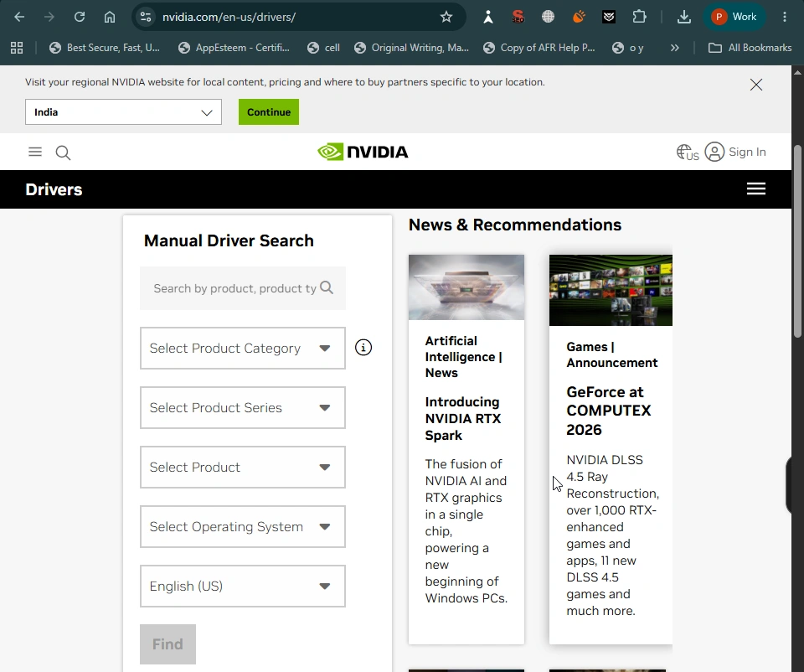Open NVIDIA site search icon
Image resolution: width=804 pixels, height=672 pixels.
point(63,152)
